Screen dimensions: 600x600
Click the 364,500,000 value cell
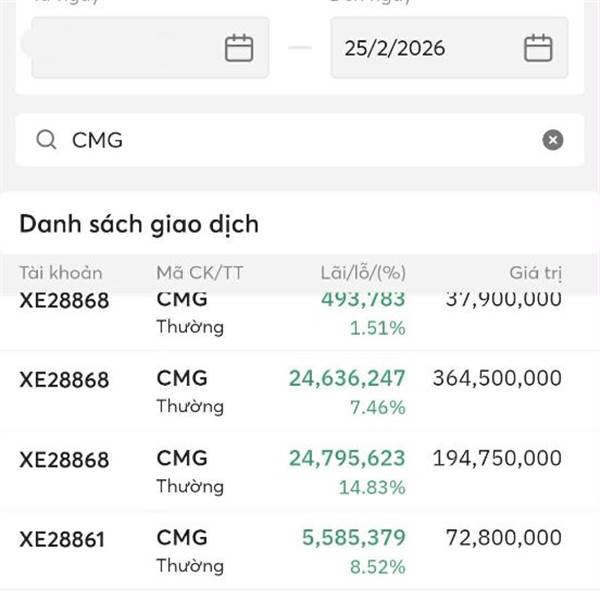click(x=497, y=378)
